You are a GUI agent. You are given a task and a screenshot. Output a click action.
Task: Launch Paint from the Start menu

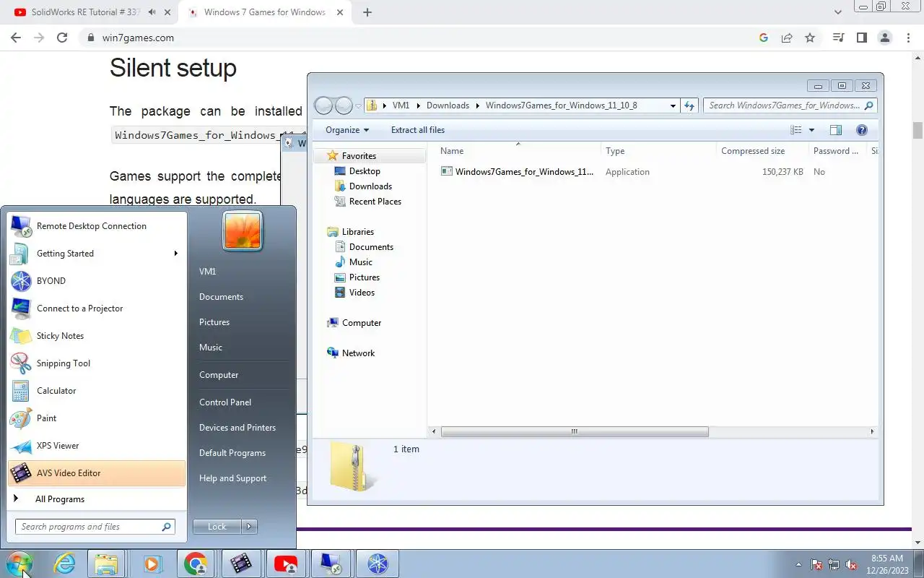pos(97,418)
